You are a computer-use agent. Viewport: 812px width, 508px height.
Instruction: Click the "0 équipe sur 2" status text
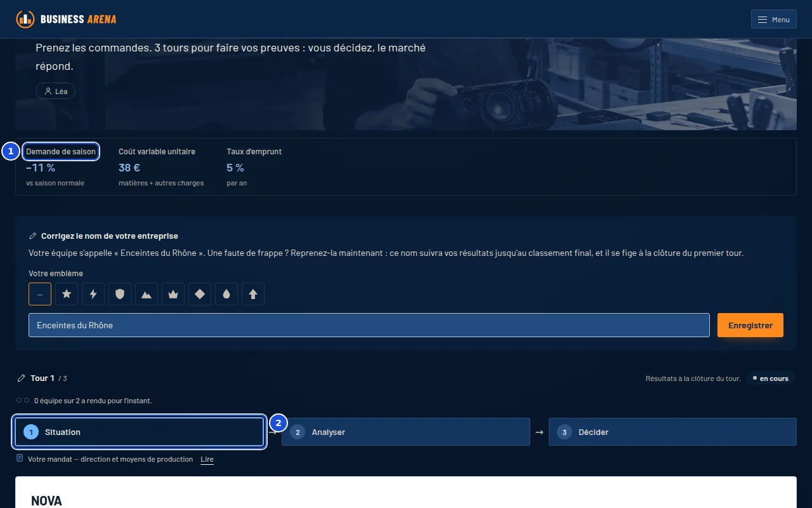[x=93, y=401]
